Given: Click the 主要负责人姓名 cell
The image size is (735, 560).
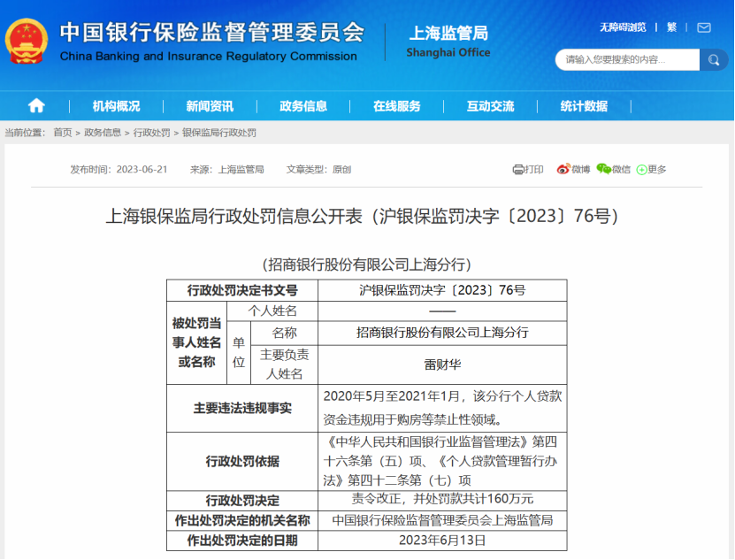Looking at the screenshot, I should (285, 364).
